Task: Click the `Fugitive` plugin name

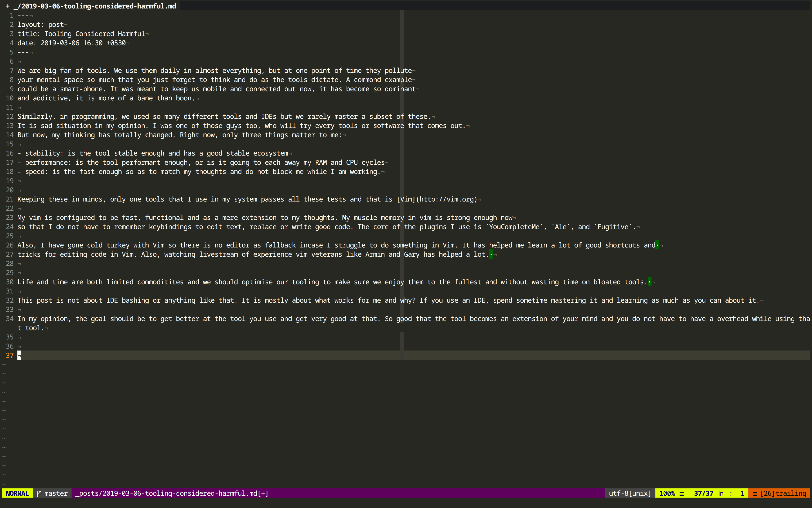Action: tap(613, 227)
